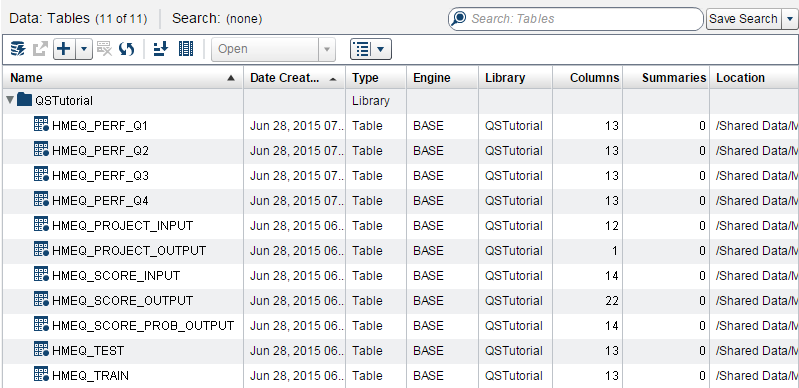Image resolution: width=799 pixels, height=388 pixels.
Task: Select the HMEQ_PROJECT_OUTPUT table name
Action: [129, 251]
